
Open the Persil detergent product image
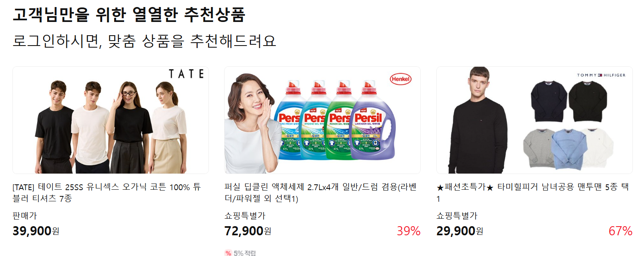pos(322,120)
